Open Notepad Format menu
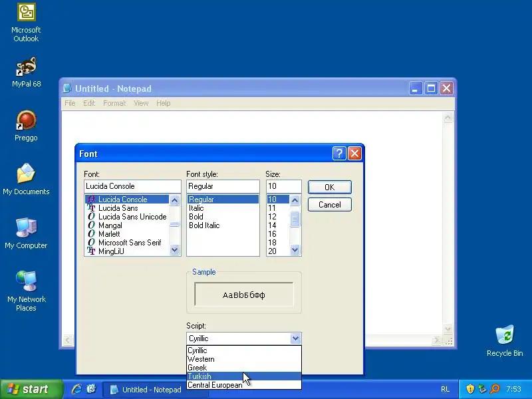This screenshot has width=532, height=399. 114,103
